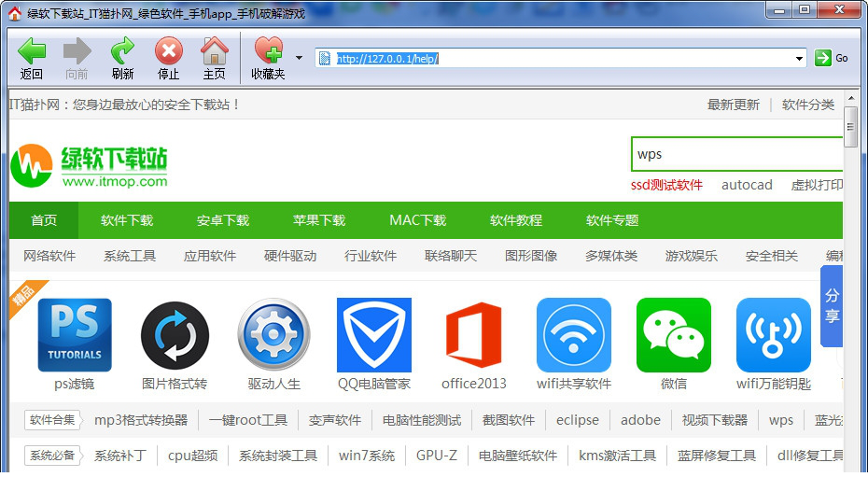Open the eclipse link
The width and height of the screenshot is (868, 491).
[x=578, y=420]
